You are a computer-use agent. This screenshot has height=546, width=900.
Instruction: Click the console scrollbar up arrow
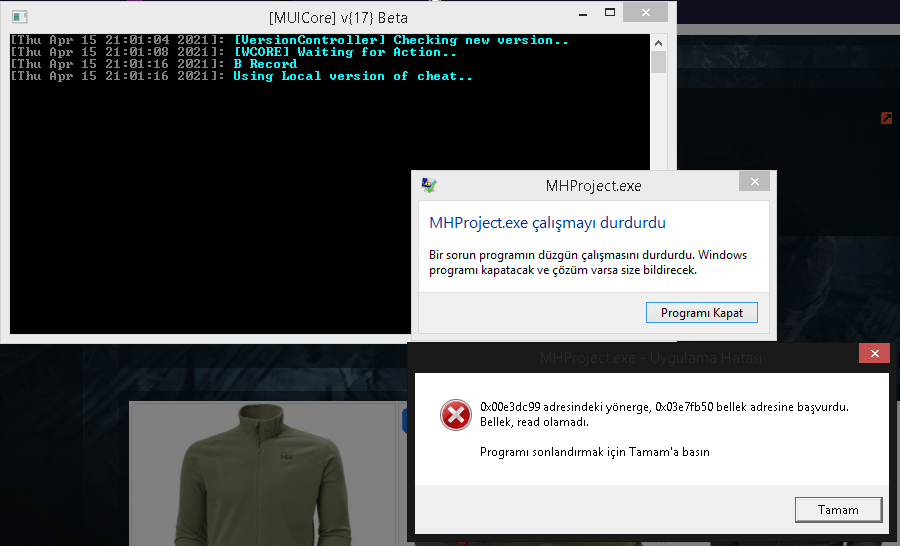click(658, 43)
